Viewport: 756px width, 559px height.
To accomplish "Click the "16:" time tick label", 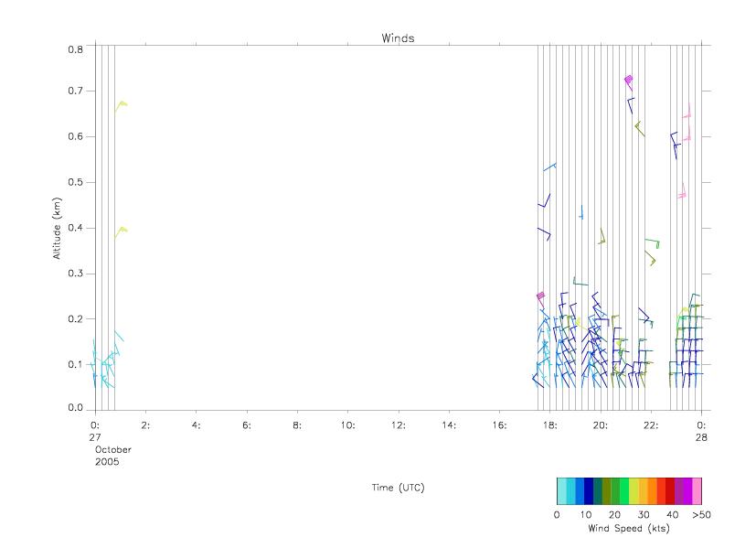I will 499,425.
